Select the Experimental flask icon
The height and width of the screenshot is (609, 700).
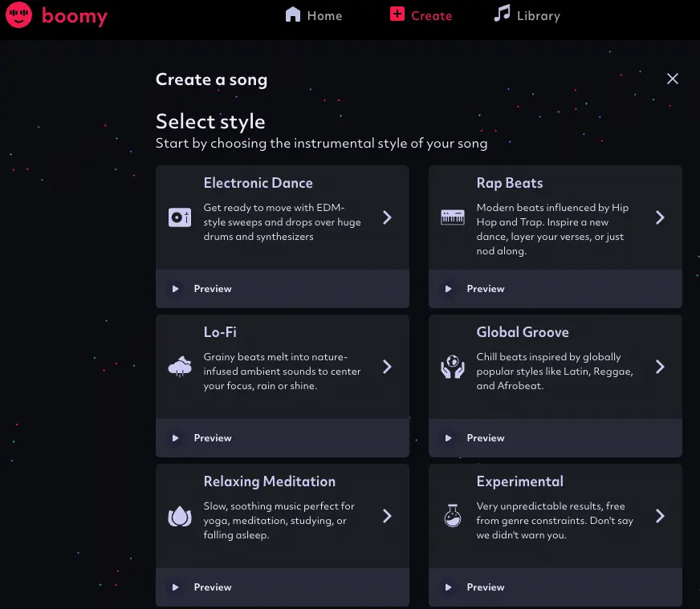(x=453, y=516)
